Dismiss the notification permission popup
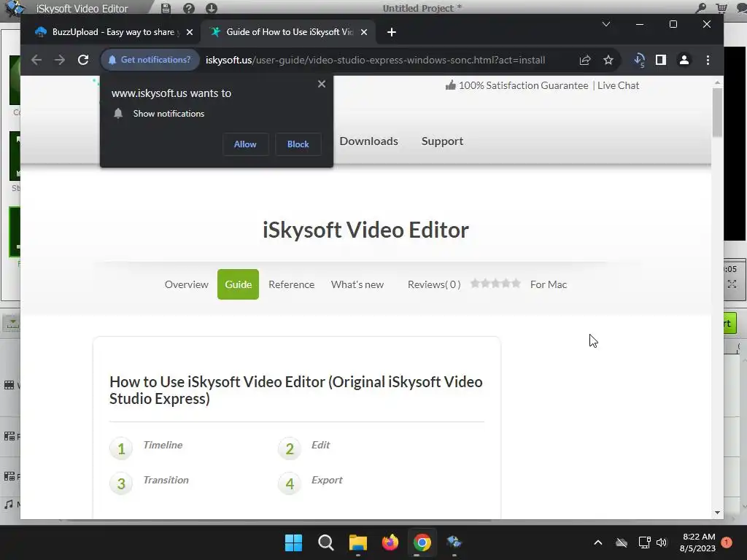The width and height of the screenshot is (747, 560). pos(322,84)
